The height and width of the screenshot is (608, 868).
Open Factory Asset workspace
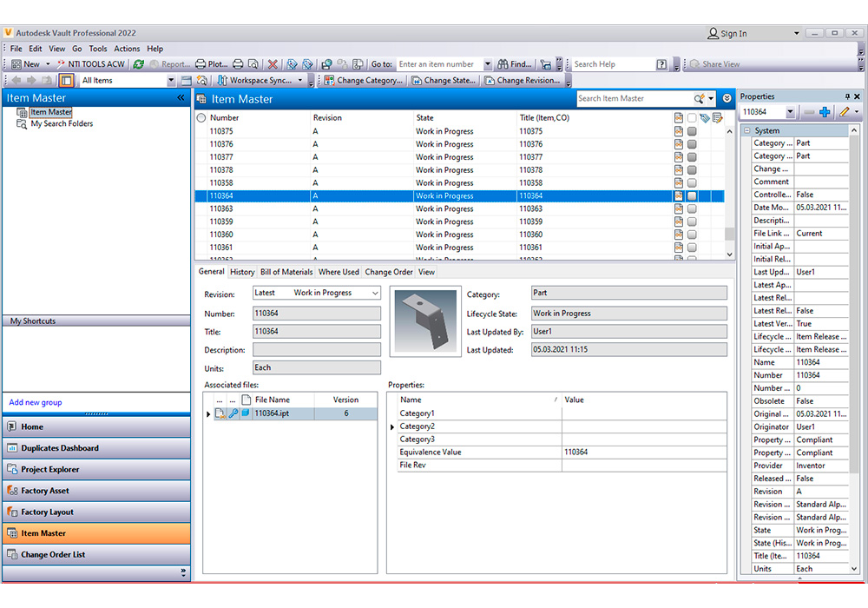click(96, 491)
